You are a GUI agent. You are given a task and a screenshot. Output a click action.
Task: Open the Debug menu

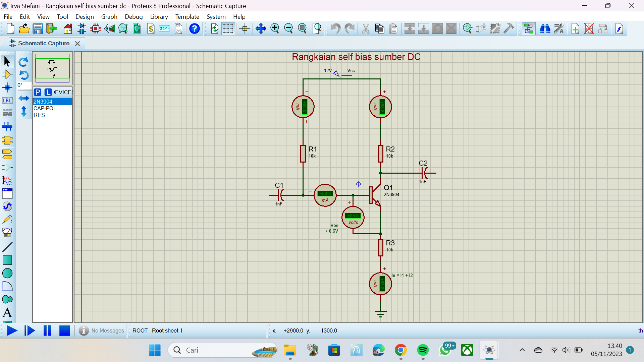point(133,16)
